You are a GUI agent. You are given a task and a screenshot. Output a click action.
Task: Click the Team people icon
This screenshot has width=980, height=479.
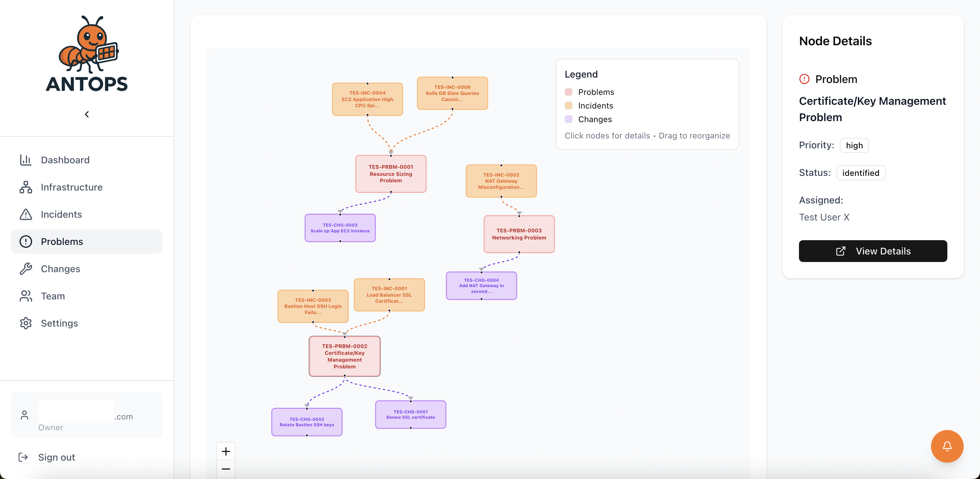26,296
